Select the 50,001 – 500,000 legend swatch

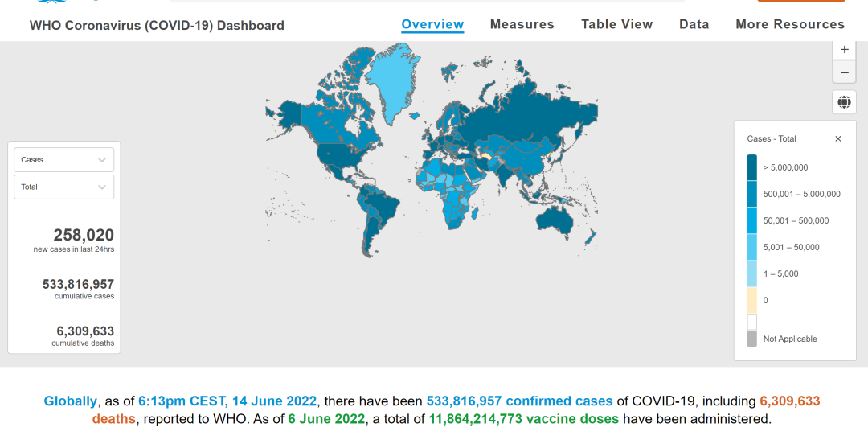click(751, 220)
